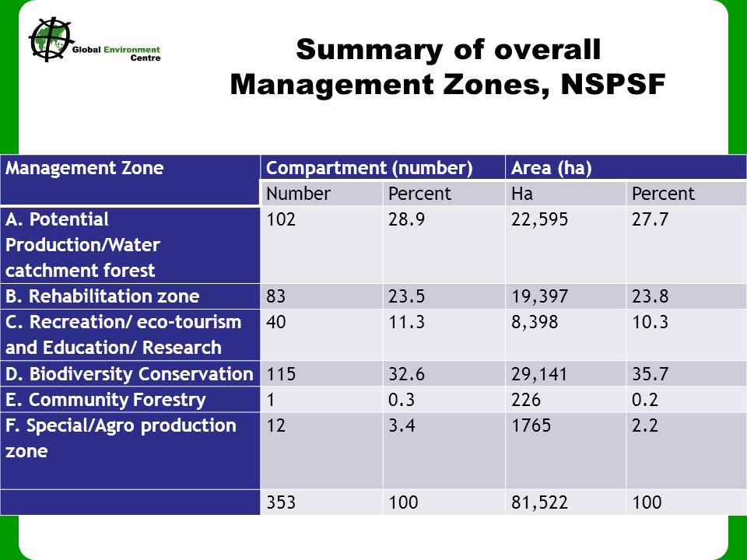Select area percent '35.7'
Viewport: 747px width, 560px height.
point(651,374)
